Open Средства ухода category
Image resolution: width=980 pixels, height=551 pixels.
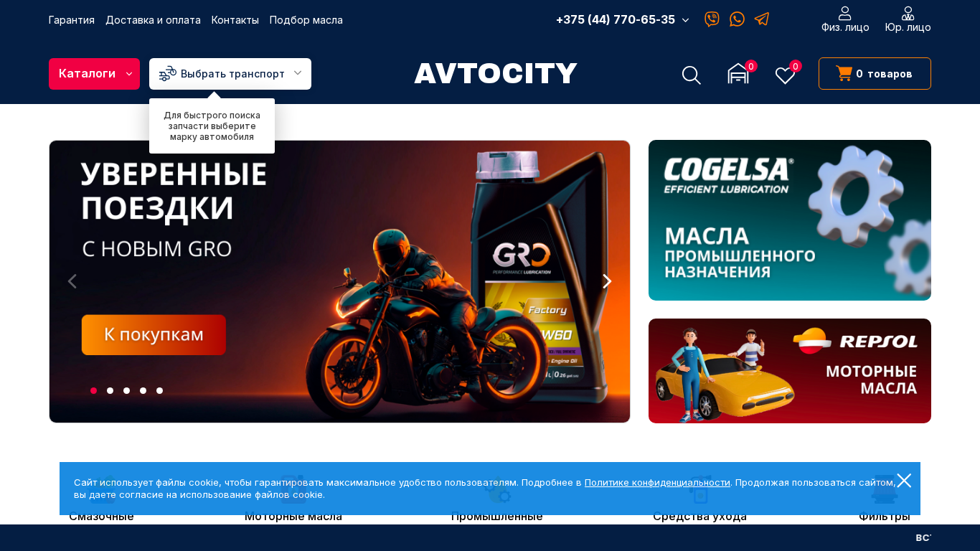(x=699, y=517)
